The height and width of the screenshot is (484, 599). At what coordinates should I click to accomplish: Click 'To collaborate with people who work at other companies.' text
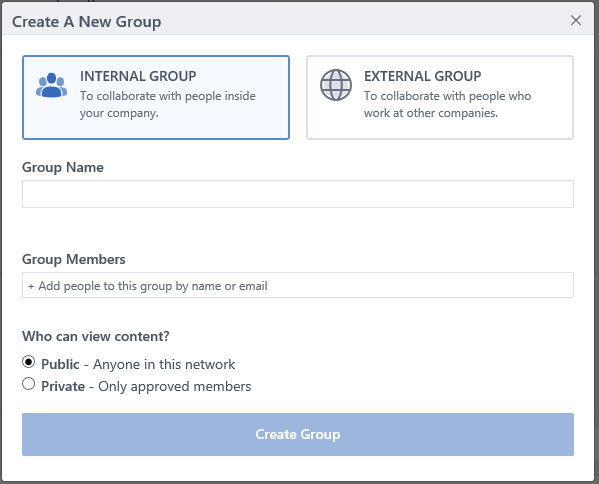click(x=447, y=104)
